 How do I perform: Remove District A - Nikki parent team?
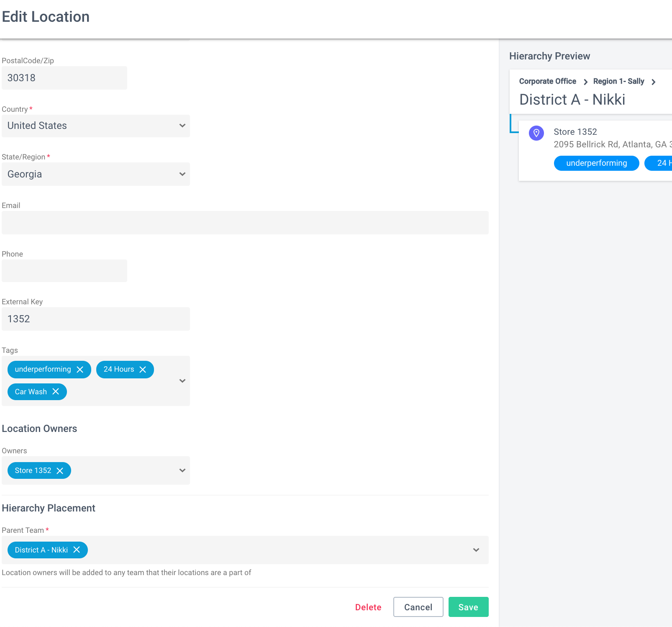tap(77, 550)
